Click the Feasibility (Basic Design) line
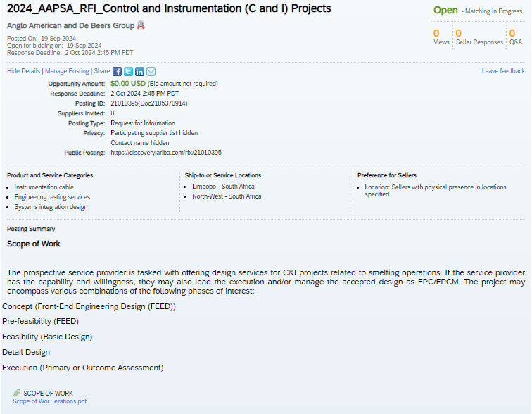Screen dimensions: 532x414 (x=47, y=337)
